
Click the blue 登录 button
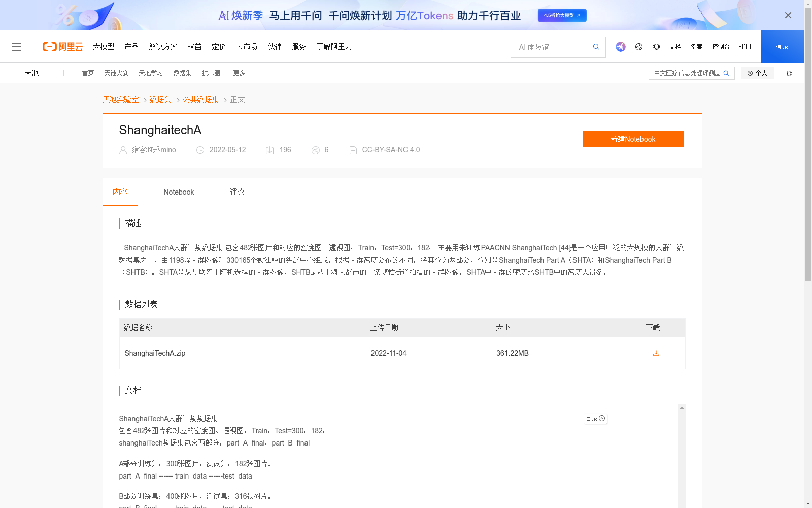[783, 47]
